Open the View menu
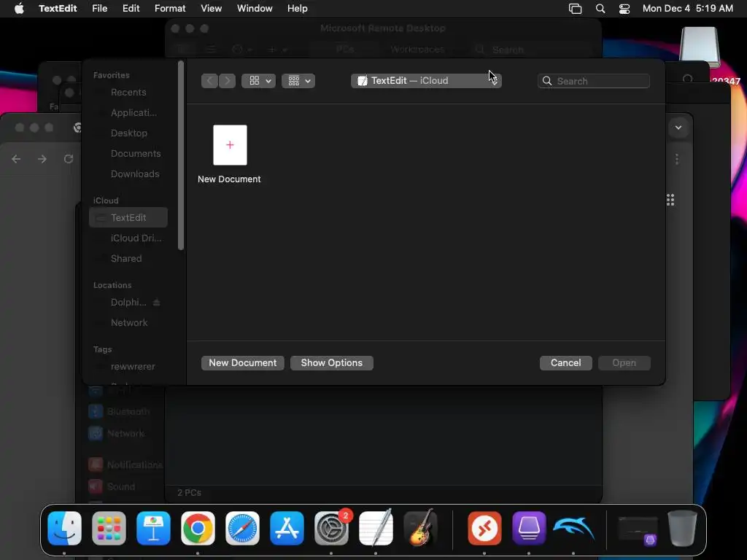This screenshot has width=747, height=560. click(x=211, y=9)
